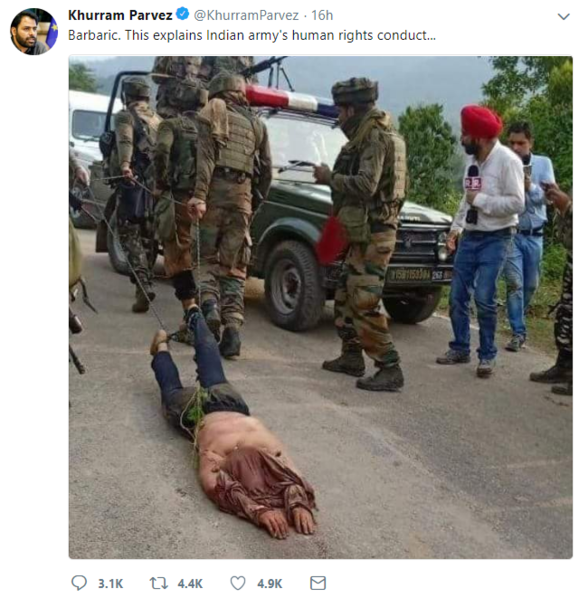The image size is (579, 598).
Task: Open the tweet via 16h timestamp
Action: pyautogui.click(x=322, y=15)
